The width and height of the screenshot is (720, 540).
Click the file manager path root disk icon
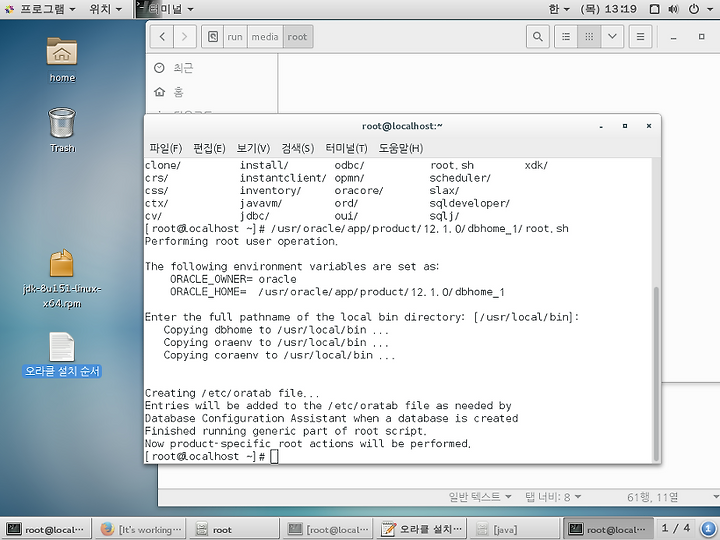(213, 37)
